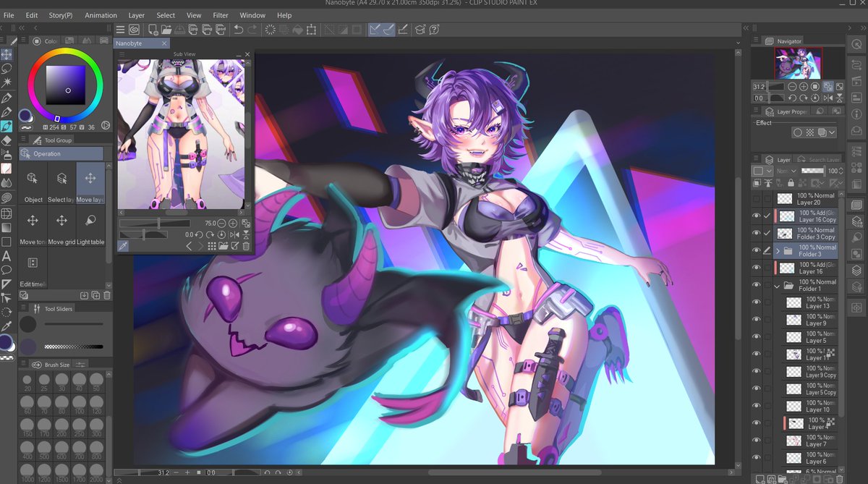868x484 pixels.
Task: Click the New document icon in command bar
Action: click(153, 30)
